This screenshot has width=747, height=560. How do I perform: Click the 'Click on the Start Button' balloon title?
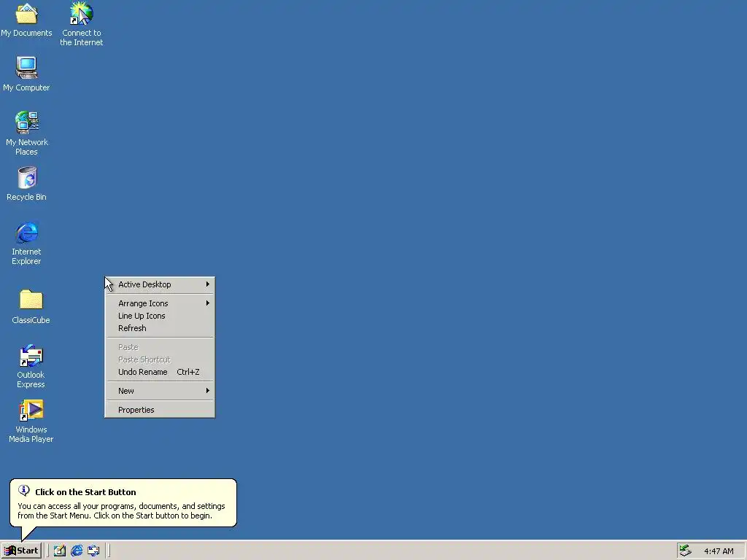point(86,492)
